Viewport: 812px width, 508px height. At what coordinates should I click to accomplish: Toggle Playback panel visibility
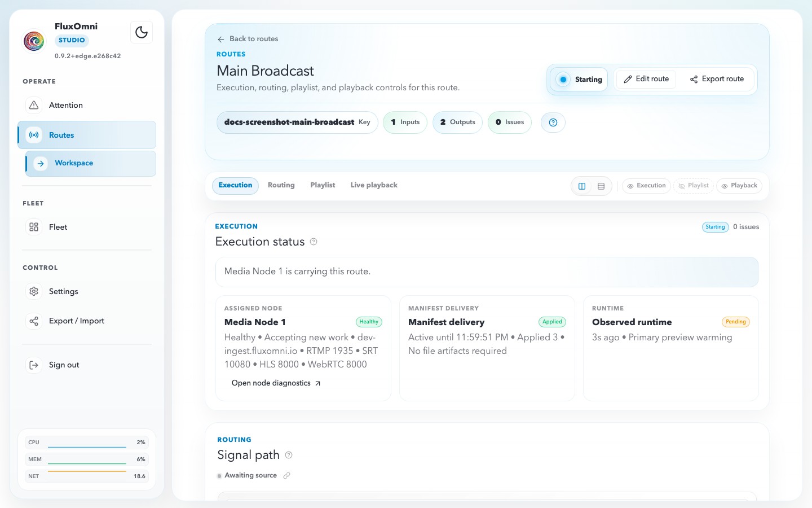click(x=739, y=186)
